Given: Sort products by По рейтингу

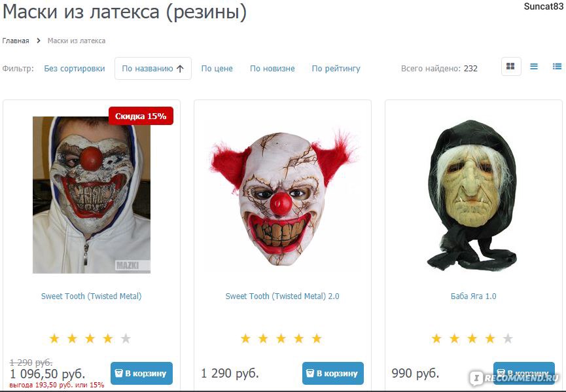Looking at the screenshot, I should pyautogui.click(x=336, y=69).
